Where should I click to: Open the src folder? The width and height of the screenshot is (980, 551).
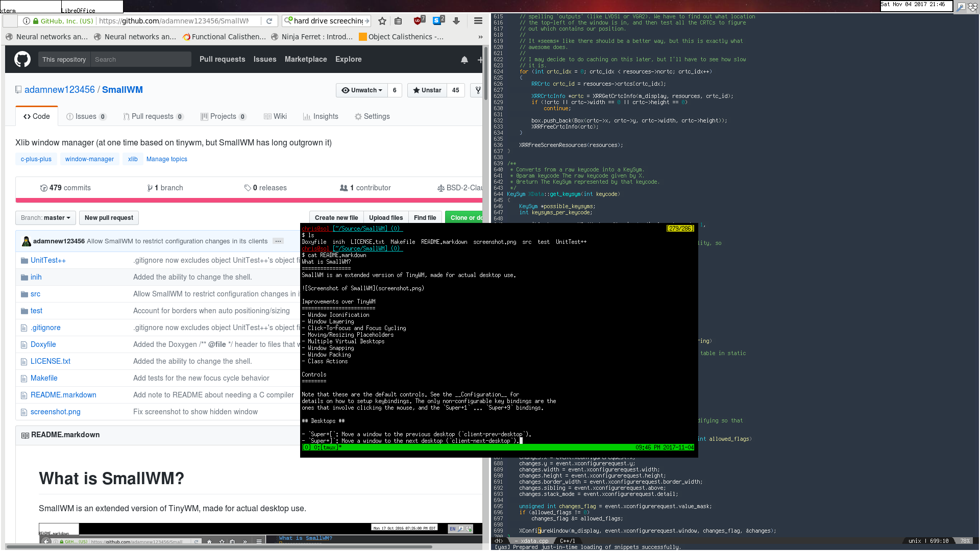pyautogui.click(x=35, y=294)
